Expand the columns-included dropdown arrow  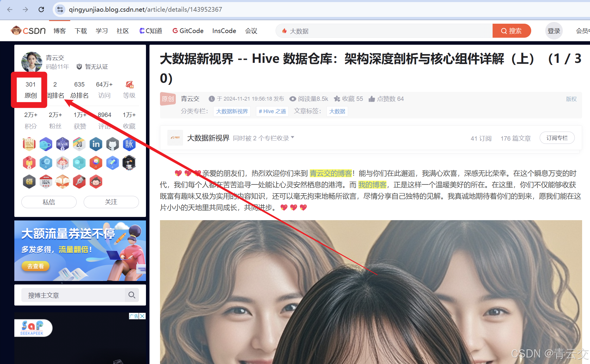[x=293, y=137]
